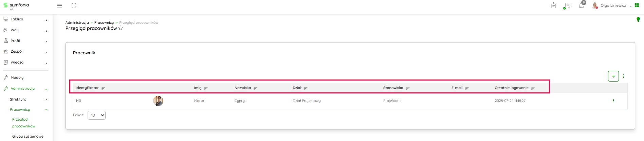Open Grupy systemowe in sidebar
The image size is (644, 141).
28,136
